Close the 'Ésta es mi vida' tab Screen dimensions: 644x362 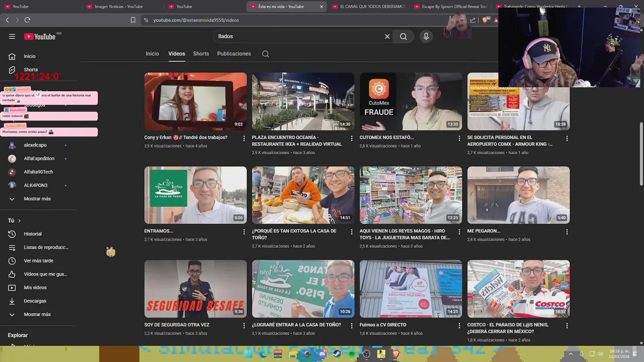[321, 7]
